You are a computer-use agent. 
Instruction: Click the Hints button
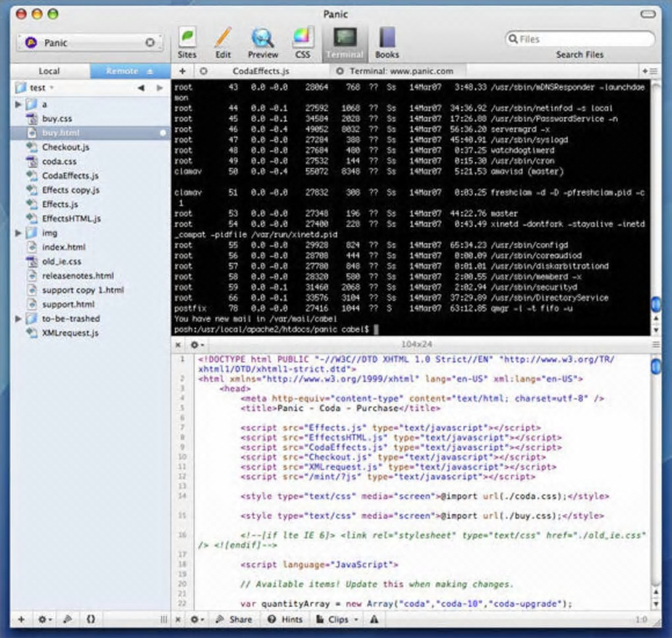285,619
